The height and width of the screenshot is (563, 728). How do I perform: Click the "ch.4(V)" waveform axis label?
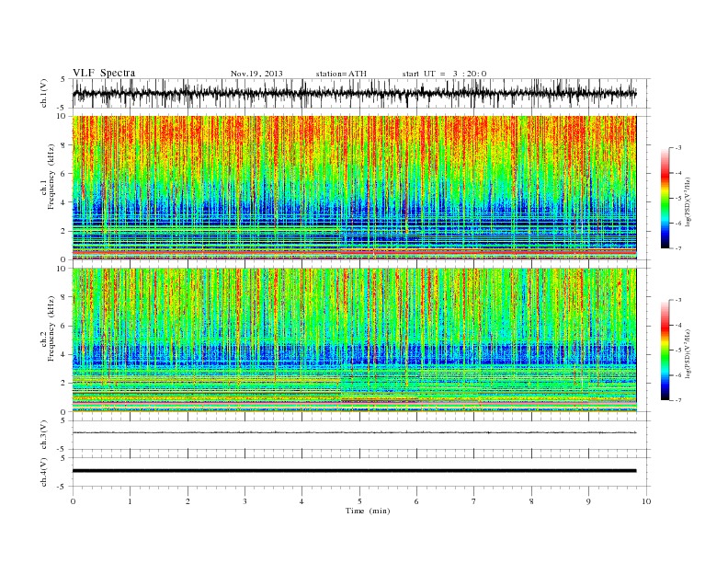point(43,472)
